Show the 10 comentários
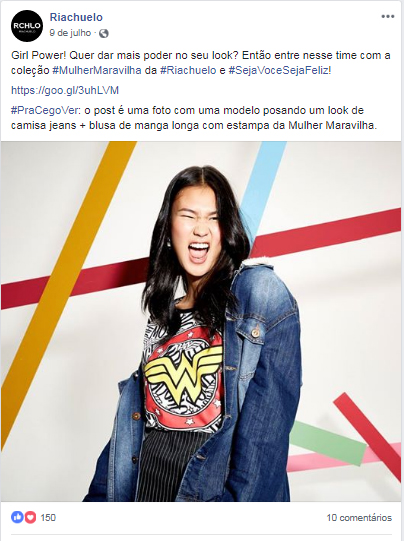Screen dimensions: 404x541 click(x=359, y=518)
